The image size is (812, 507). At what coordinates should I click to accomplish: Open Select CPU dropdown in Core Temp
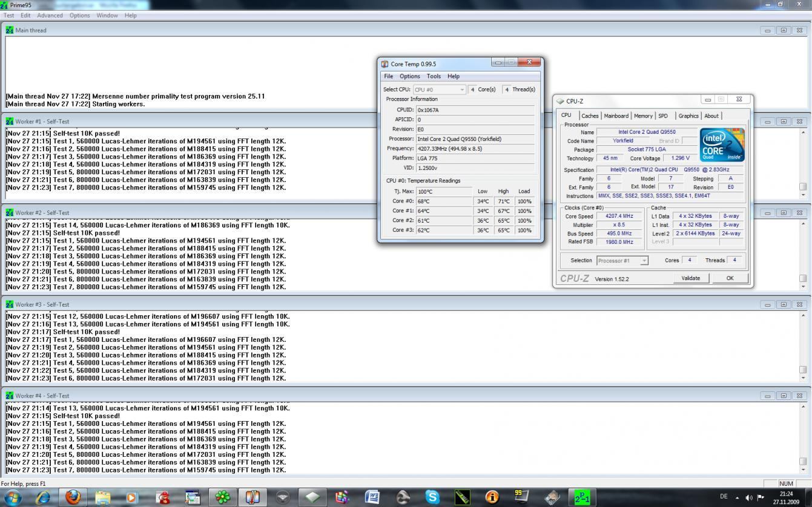(440, 90)
